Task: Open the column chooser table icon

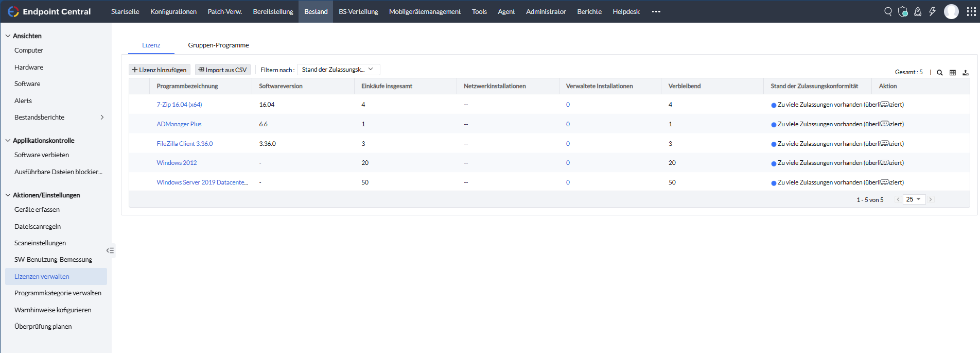Action: [x=953, y=73]
